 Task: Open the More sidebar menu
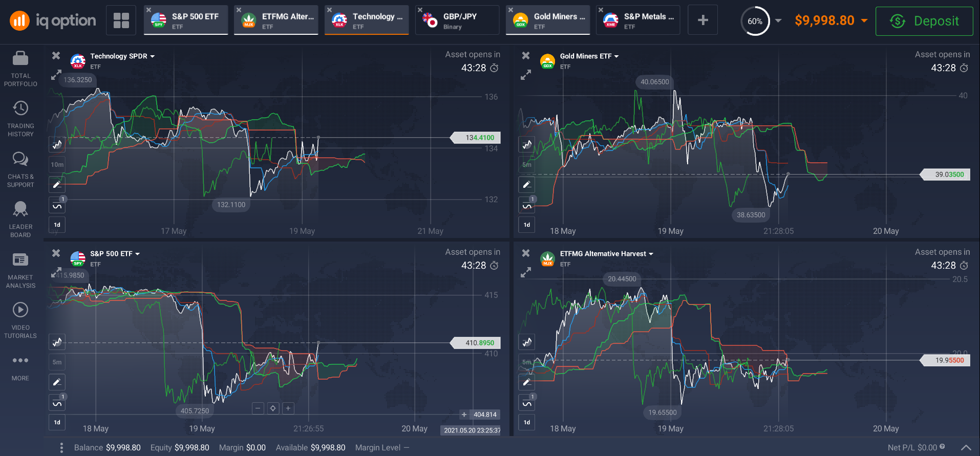click(20, 368)
